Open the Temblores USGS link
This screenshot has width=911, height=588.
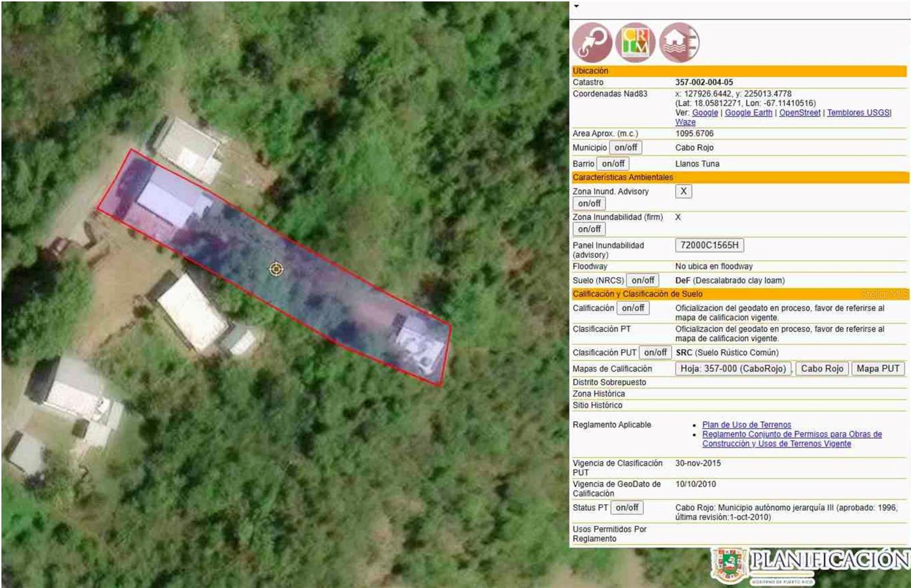[x=858, y=113]
